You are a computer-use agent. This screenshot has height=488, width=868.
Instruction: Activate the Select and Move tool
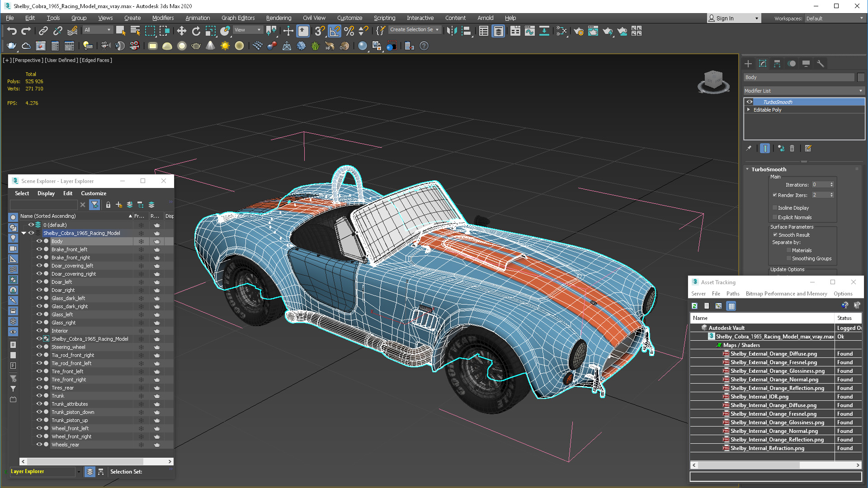[x=181, y=31]
